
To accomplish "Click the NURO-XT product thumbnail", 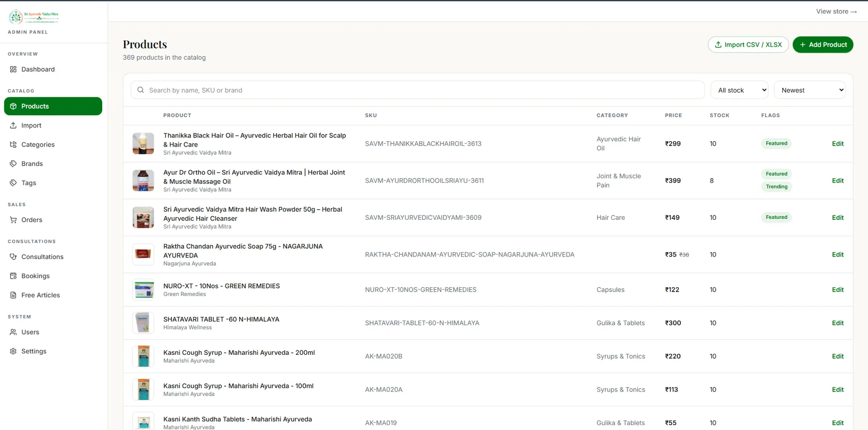I will tap(143, 290).
